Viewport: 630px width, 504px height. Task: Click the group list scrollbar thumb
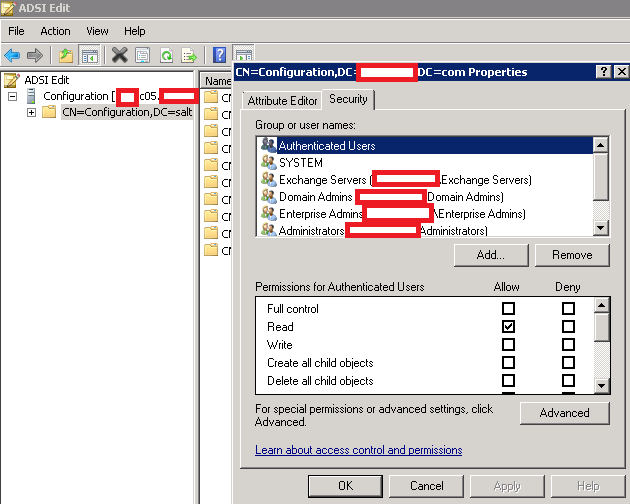[601, 176]
